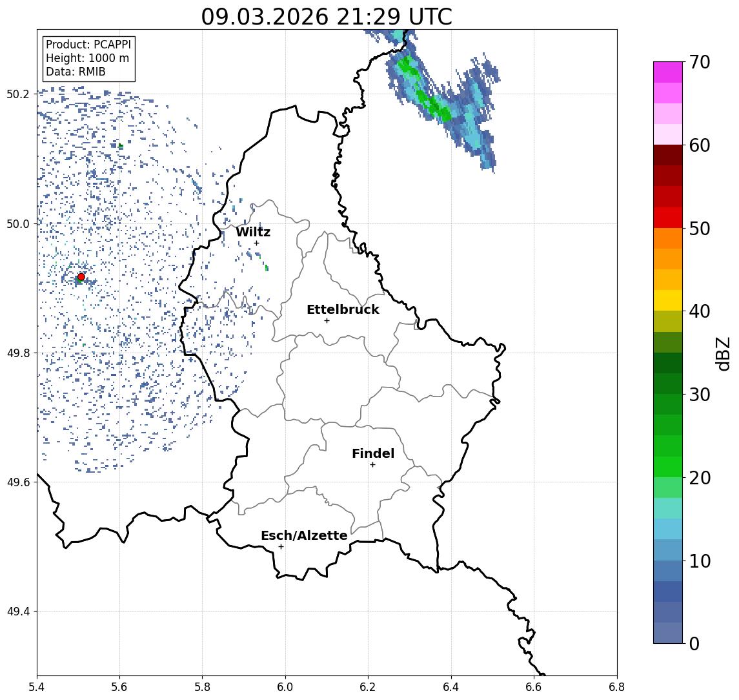
Task: Click the colorbar tick label 0
Action: tap(694, 643)
